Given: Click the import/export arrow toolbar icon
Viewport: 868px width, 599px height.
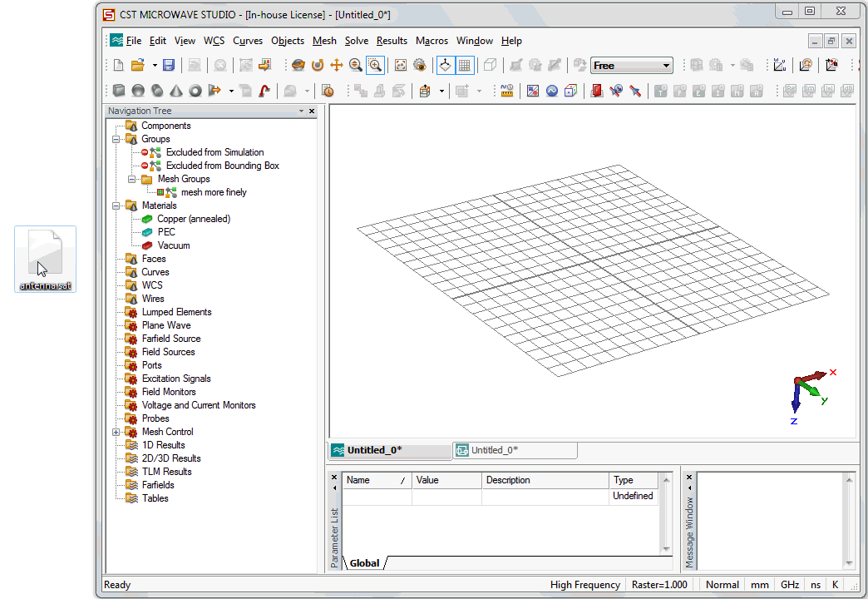Looking at the screenshot, I should coord(265,66).
